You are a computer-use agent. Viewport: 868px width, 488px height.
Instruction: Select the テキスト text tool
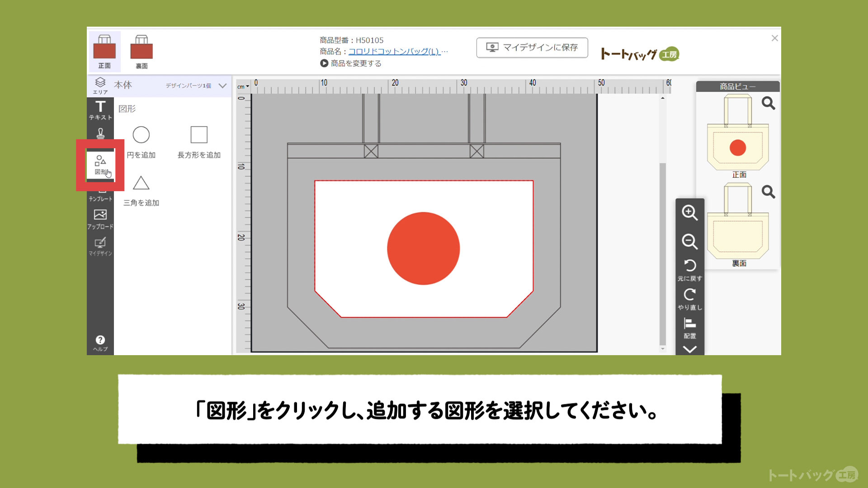[100, 110]
